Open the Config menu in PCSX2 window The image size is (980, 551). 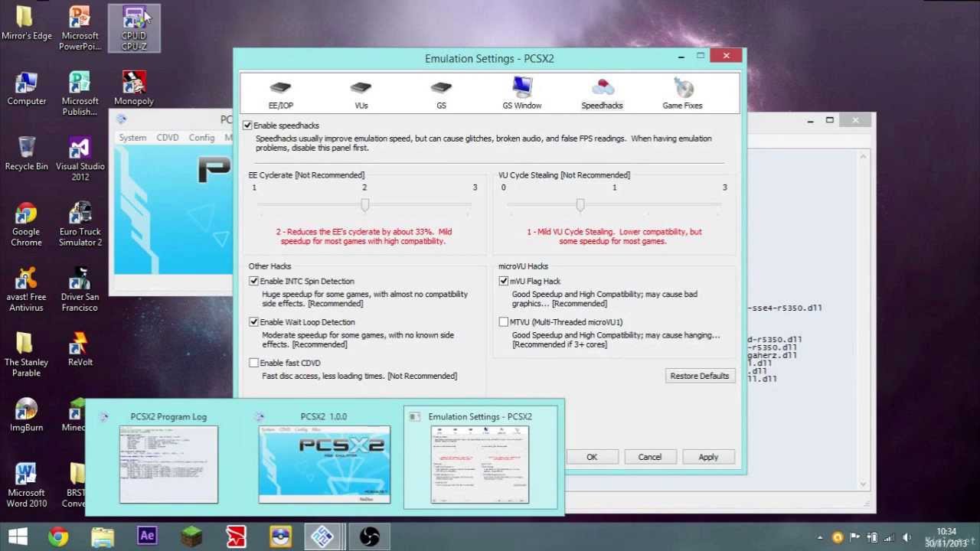pyautogui.click(x=201, y=138)
